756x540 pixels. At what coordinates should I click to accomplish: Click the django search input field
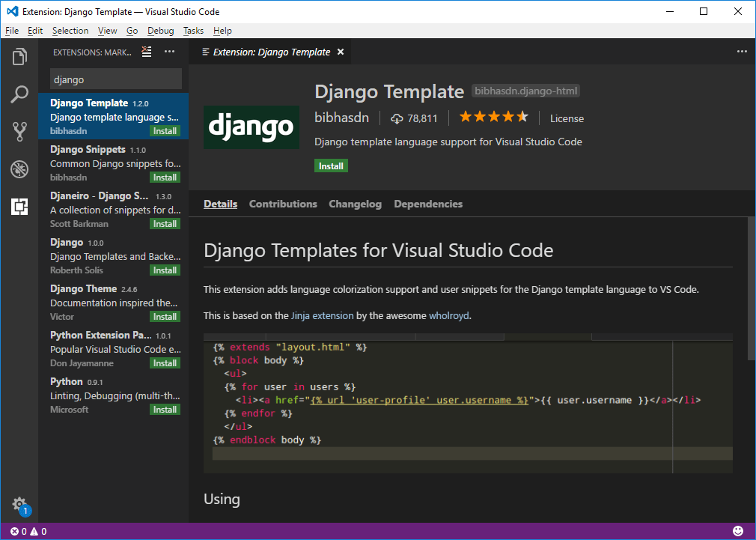click(116, 79)
